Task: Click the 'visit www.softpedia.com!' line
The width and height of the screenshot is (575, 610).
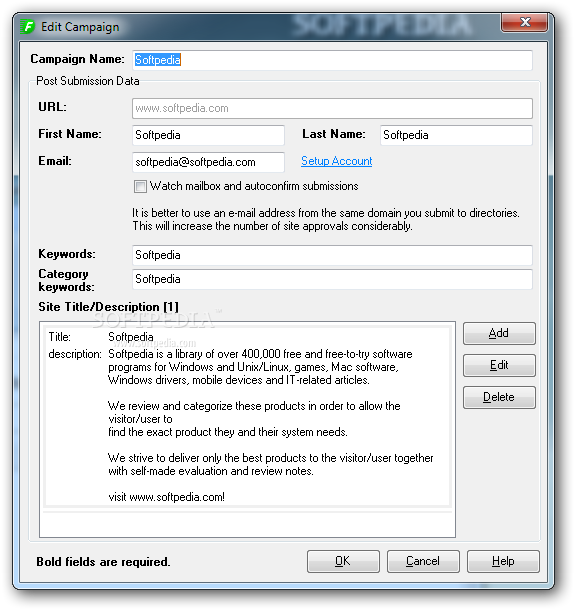Action: [167, 497]
